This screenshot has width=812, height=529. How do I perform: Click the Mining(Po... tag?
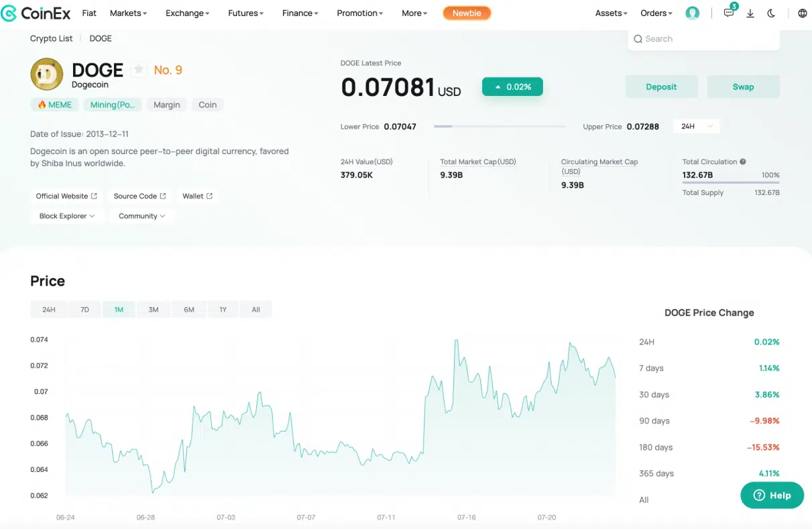coord(113,105)
